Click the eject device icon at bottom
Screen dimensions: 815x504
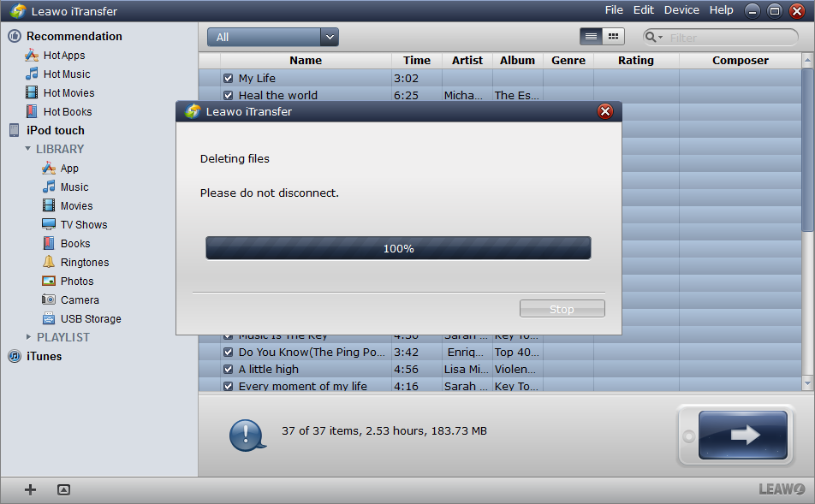(x=63, y=489)
